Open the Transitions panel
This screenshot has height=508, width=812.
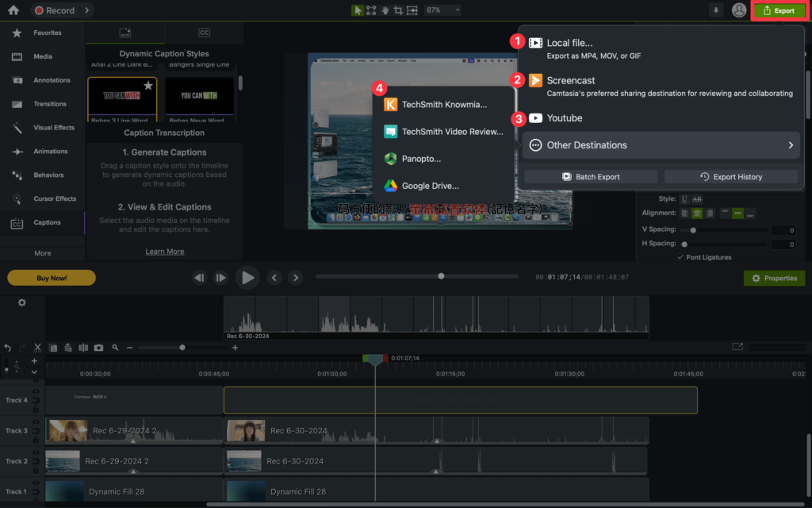point(43,104)
